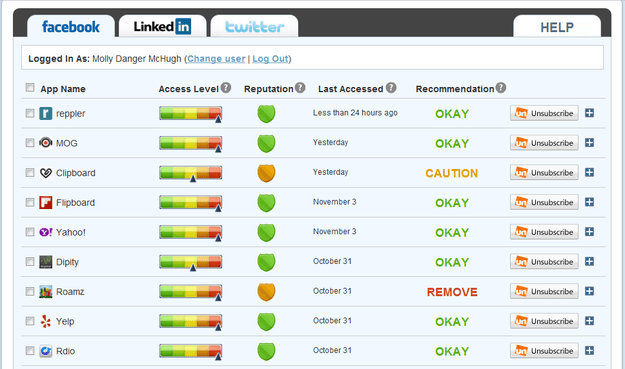The width and height of the screenshot is (625, 369).
Task: Unsubscribe from the Roamz app
Action: click(544, 291)
